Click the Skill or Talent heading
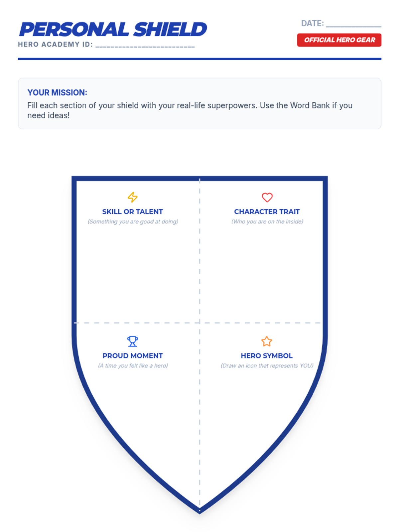The width and height of the screenshot is (399, 532). [x=133, y=212]
